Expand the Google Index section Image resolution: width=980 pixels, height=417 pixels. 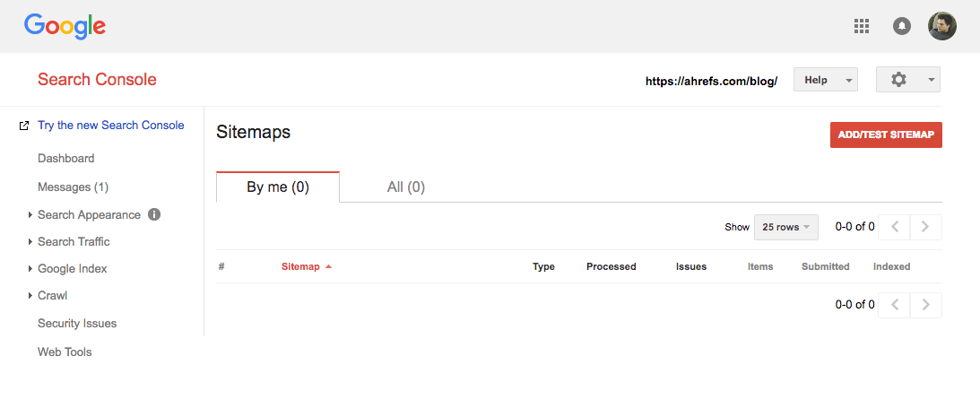pos(72,269)
